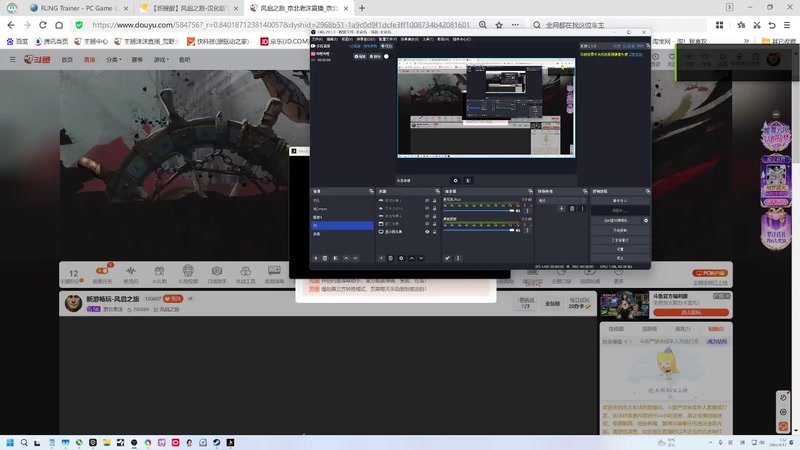Pop out the Scenes dock panel
The width and height of the screenshot is (800, 450).
pyautogui.click(x=371, y=191)
